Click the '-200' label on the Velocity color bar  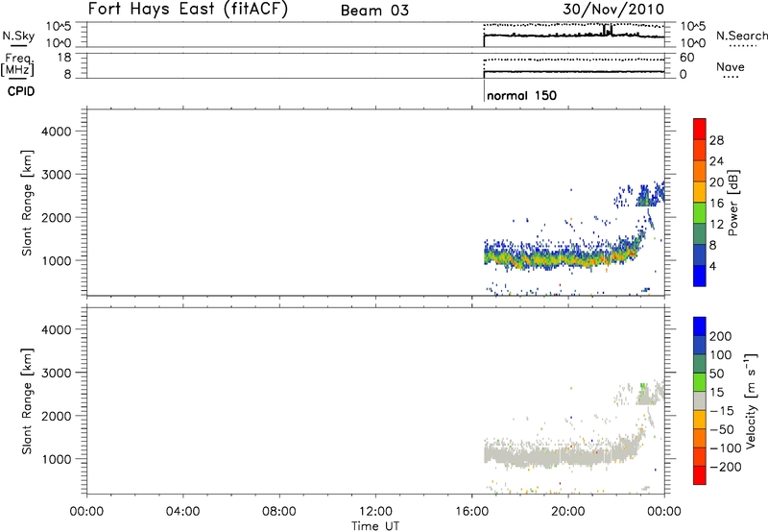(x=725, y=467)
